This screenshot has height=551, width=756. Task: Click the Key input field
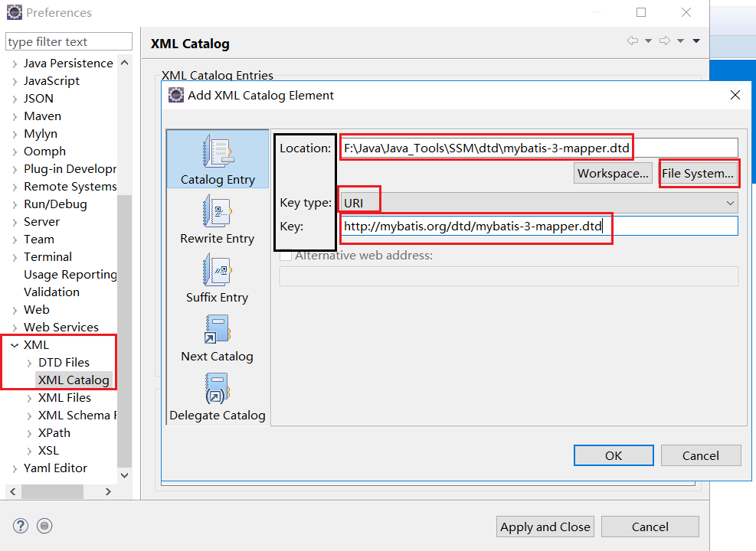tap(539, 226)
